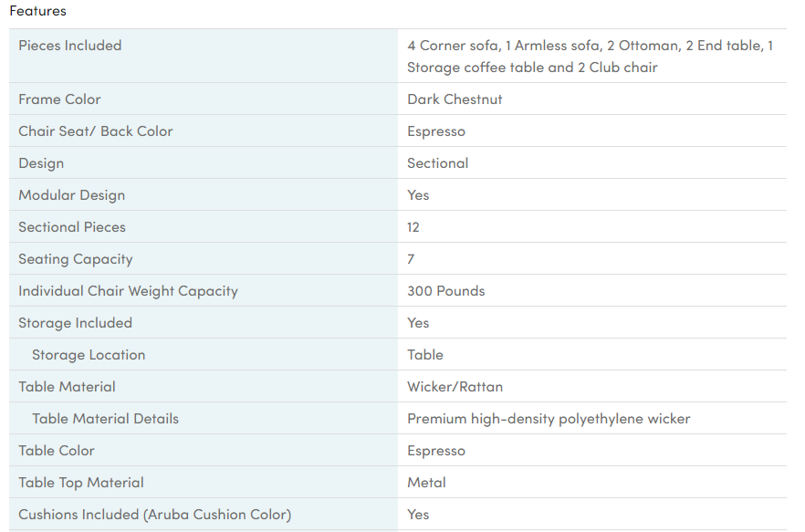Viewport: 805px width, 532px height.
Task: Click the Dark Chestnut frame color value
Action: tap(455, 99)
